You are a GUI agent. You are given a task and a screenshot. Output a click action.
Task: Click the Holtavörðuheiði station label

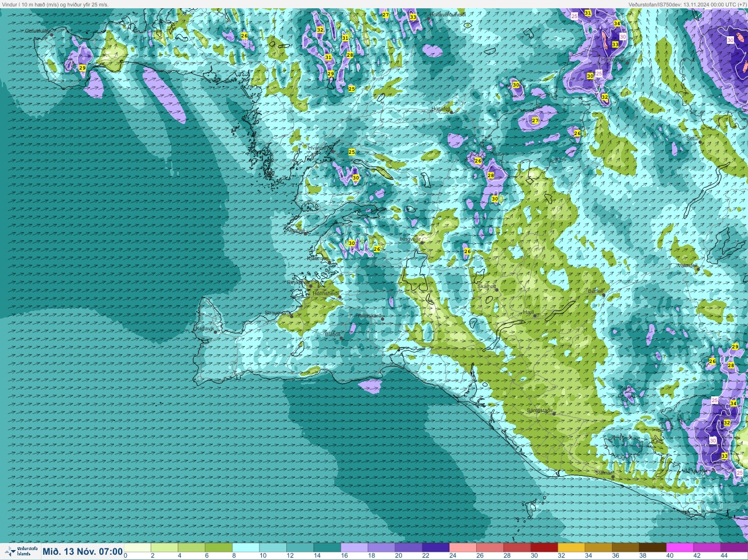[448, 13]
